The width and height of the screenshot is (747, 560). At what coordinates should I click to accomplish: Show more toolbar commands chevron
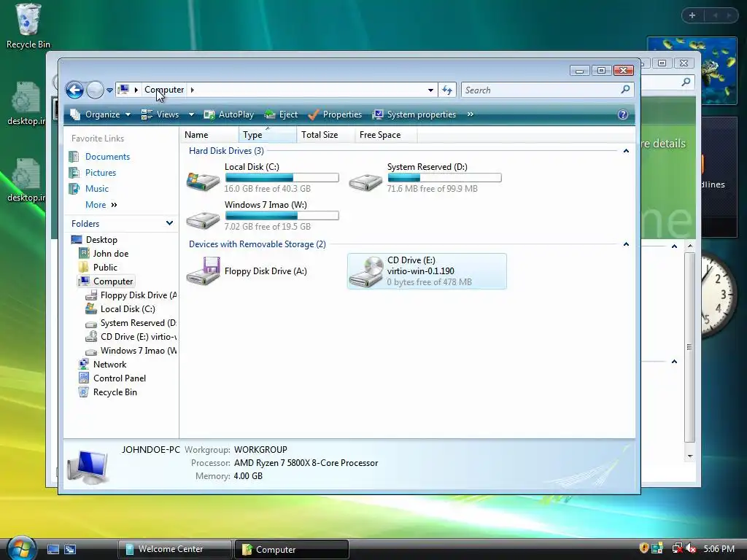pyautogui.click(x=471, y=114)
